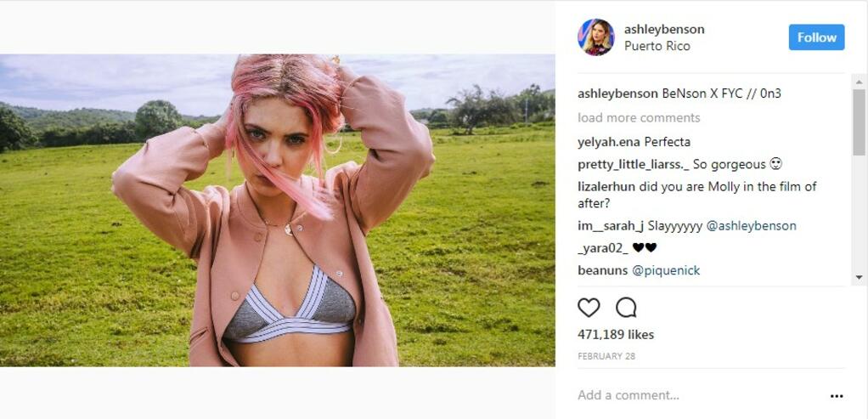Viewport: 868px width, 419px height.
Task: Open pretty_little_liarss._ commenter profile
Action: coord(633,165)
